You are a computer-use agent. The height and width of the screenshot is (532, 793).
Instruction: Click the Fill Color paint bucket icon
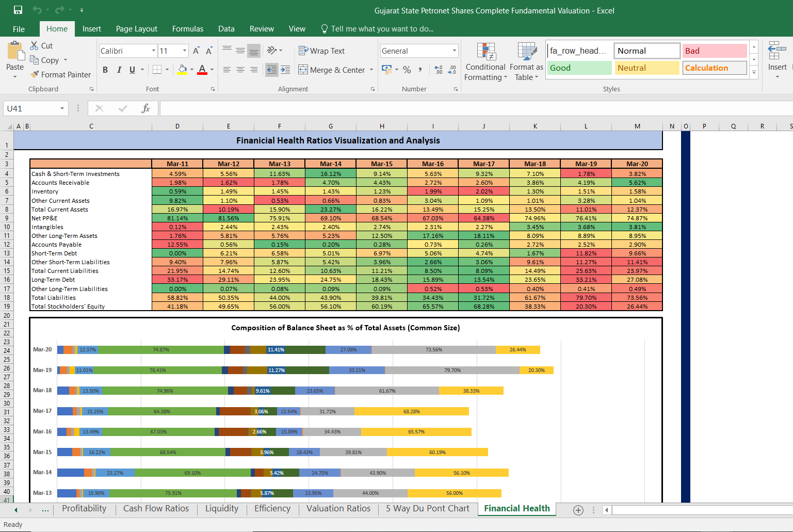click(183, 69)
